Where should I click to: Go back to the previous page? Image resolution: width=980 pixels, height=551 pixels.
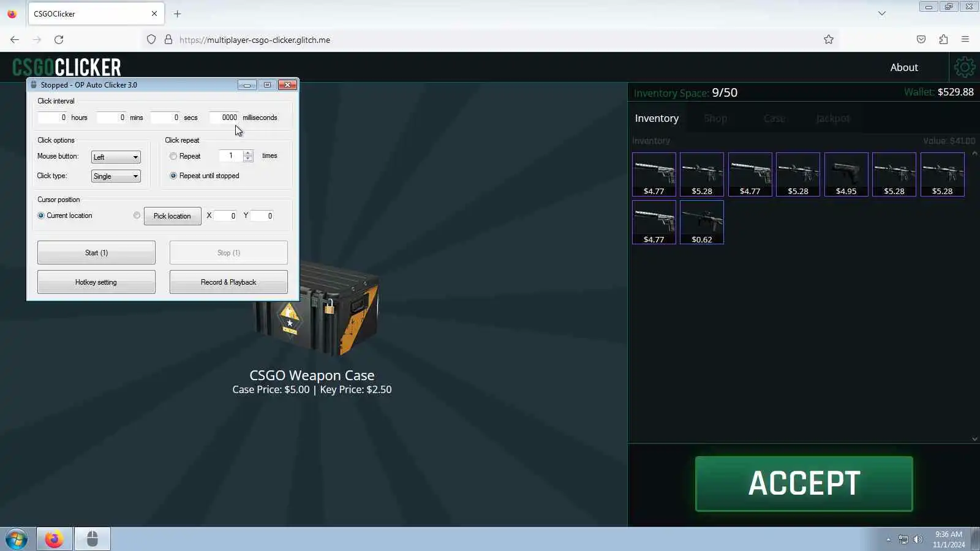(x=15, y=40)
